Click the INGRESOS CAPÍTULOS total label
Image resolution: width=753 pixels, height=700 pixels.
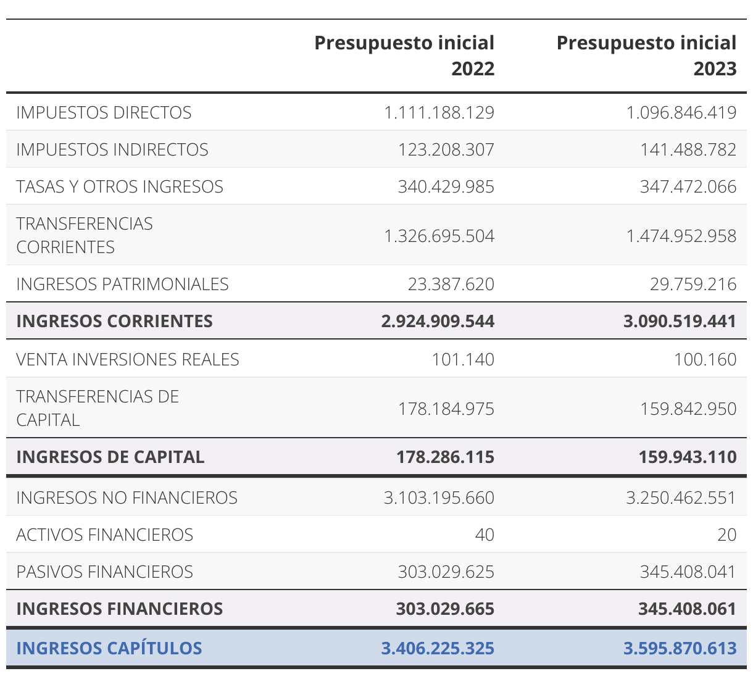coord(109,648)
